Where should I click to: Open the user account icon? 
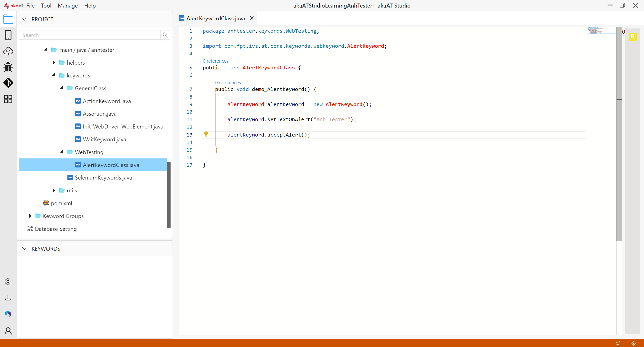(8, 331)
